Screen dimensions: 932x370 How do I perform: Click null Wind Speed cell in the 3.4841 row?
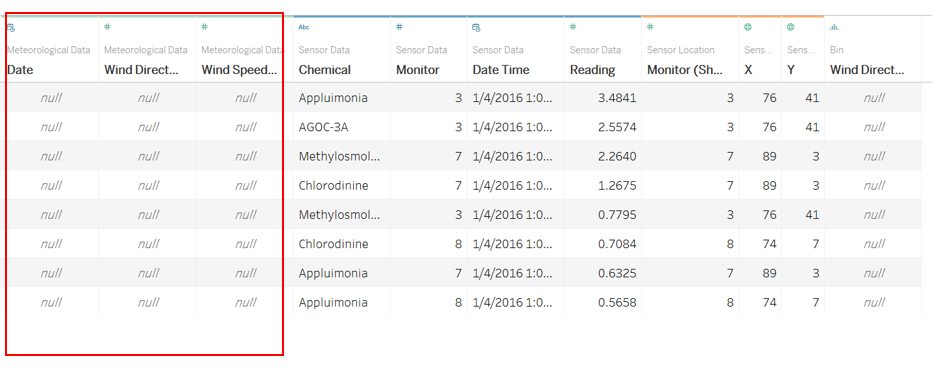[x=245, y=98]
